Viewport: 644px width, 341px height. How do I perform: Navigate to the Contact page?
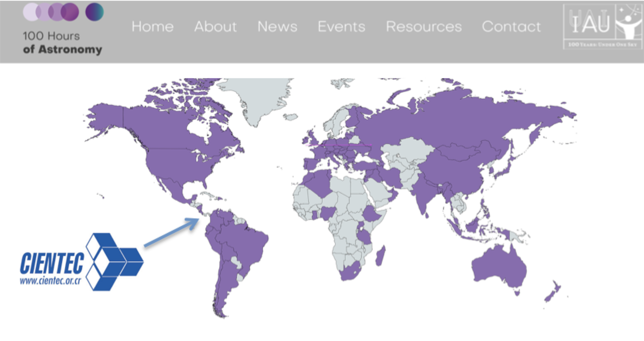coord(511,26)
